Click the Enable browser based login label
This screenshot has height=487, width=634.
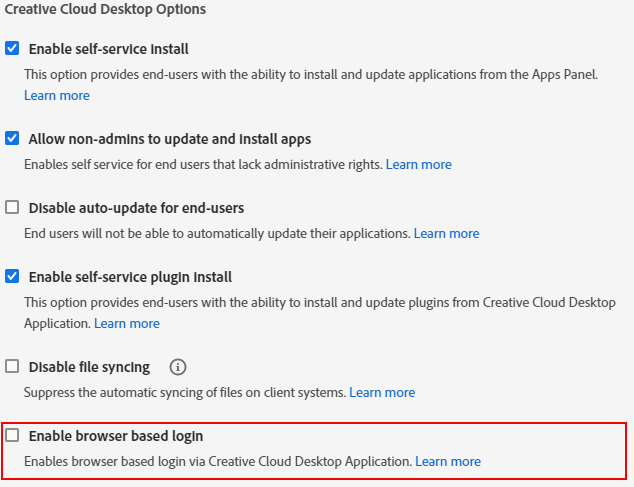(x=116, y=436)
